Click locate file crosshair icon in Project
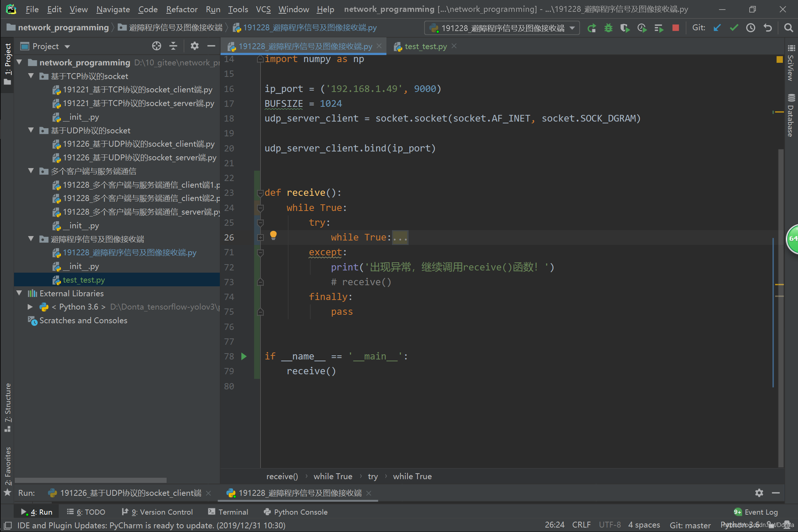The height and width of the screenshot is (532, 798). (156, 46)
